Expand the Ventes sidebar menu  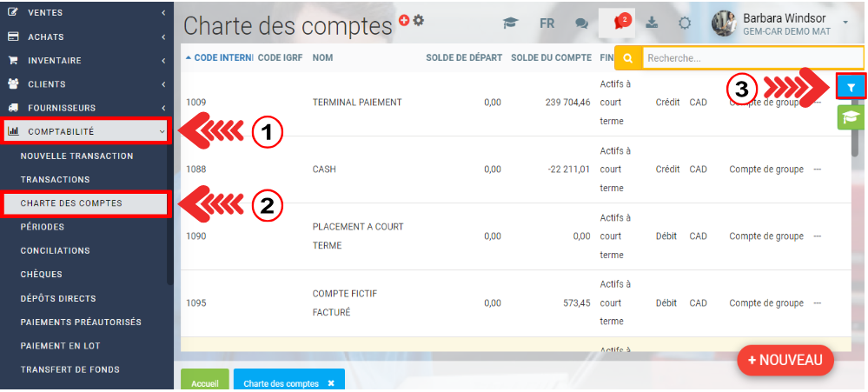85,13
